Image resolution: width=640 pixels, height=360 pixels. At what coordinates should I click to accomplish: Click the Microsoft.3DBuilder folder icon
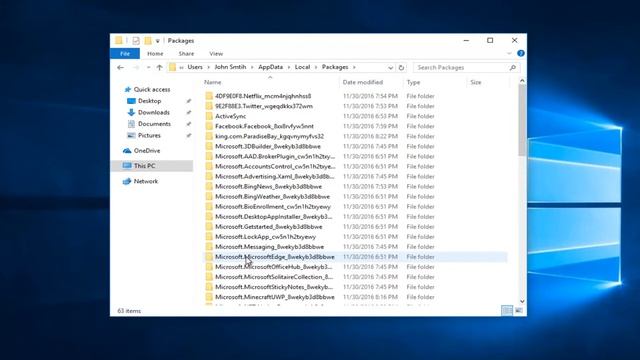pos(209,146)
